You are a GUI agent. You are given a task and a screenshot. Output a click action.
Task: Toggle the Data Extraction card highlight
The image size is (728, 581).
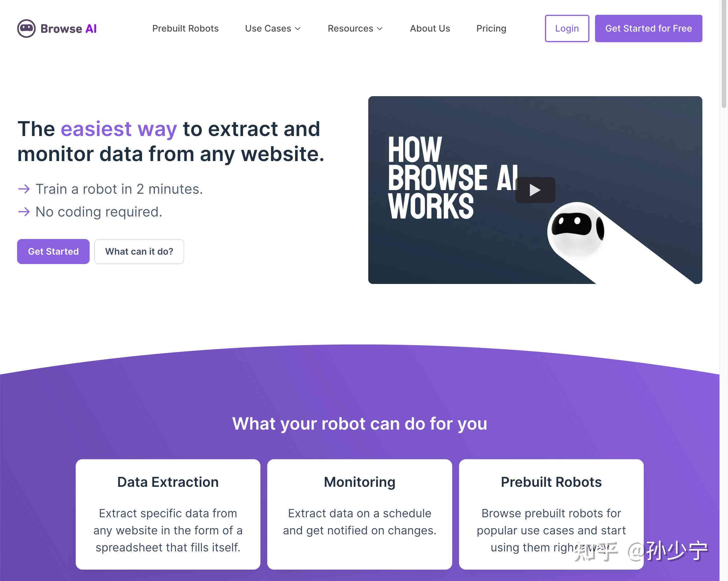tap(168, 512)
